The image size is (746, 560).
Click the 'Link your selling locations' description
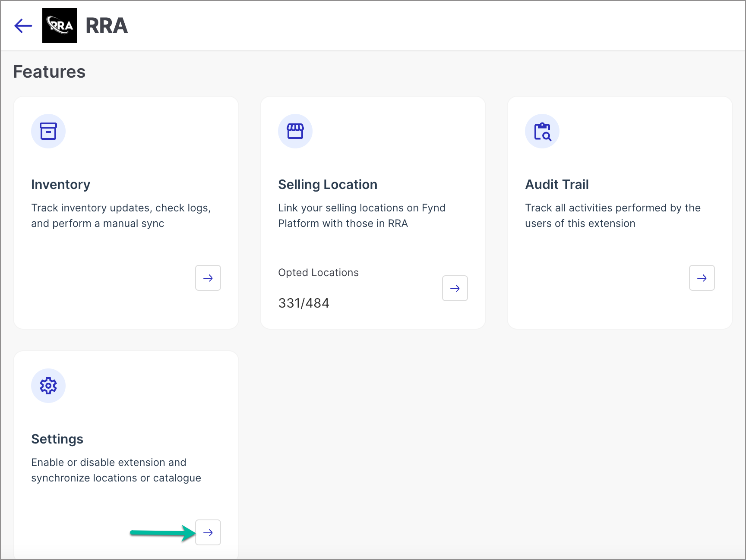click(362, 216)
